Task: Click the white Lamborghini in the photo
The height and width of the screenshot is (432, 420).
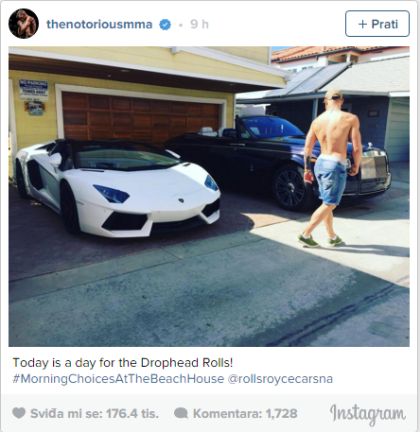Action: 117,187
